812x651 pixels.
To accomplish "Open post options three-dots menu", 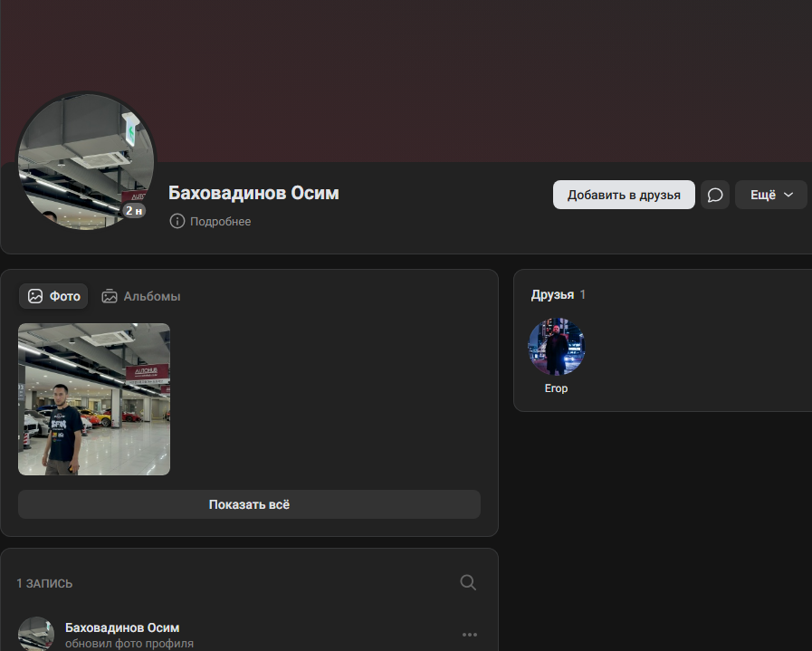I will [470, 635].
